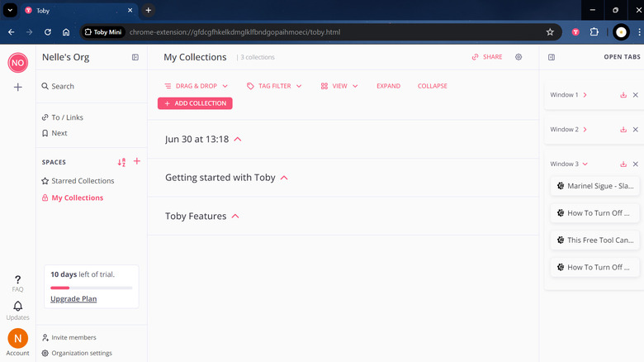Viewport: 644px width, 362px height.
Task: Open browser extensions puzzle icon
Action: pyautogui.click(x=594, y=32)
